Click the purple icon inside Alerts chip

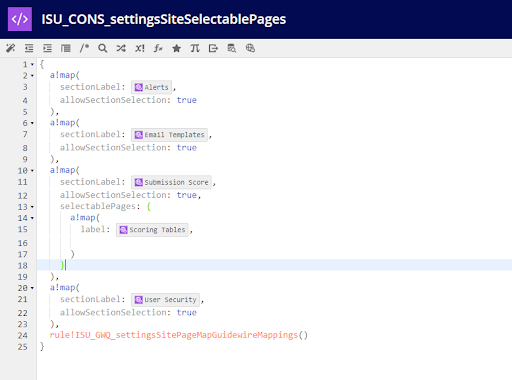[139, 87]
